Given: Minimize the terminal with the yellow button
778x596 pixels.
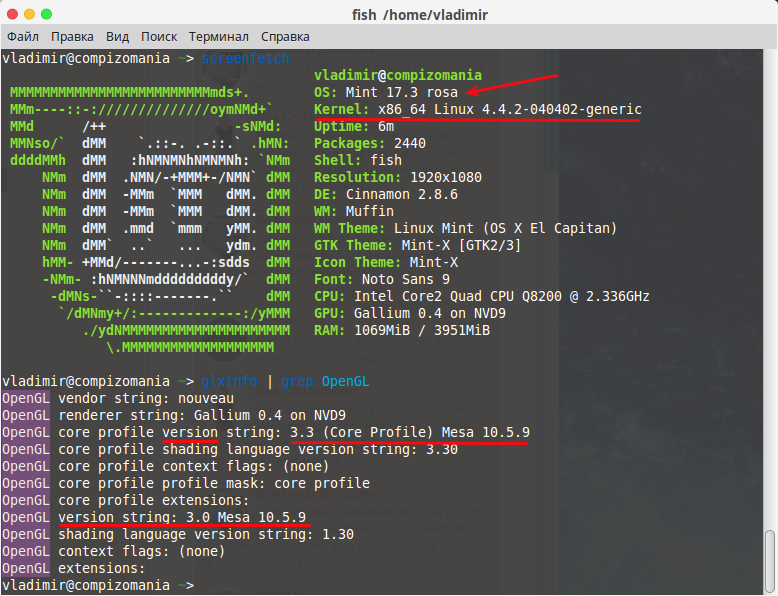Looking at the screenshot, I should coord(29,14).
